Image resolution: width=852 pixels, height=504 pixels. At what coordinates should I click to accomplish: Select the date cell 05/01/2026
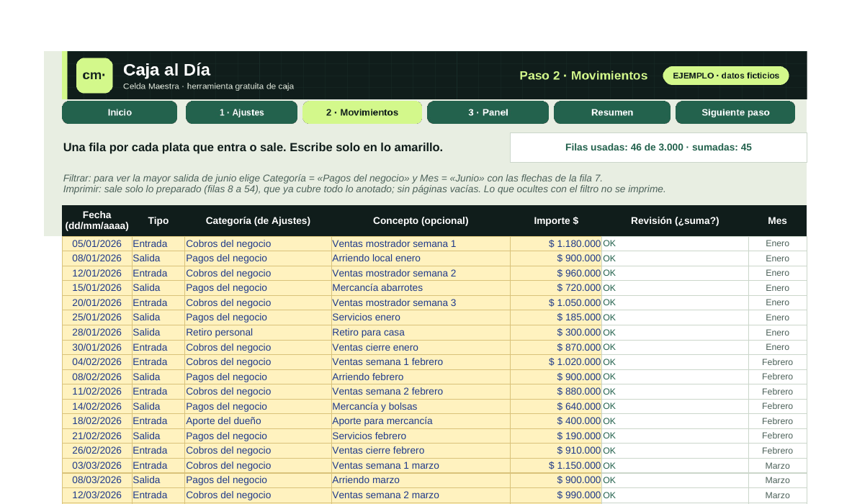(97, 244)
